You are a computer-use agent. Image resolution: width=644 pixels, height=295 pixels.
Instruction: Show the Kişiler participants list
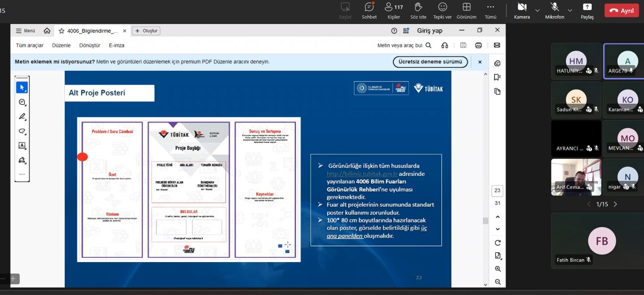(x=394, y=11)
